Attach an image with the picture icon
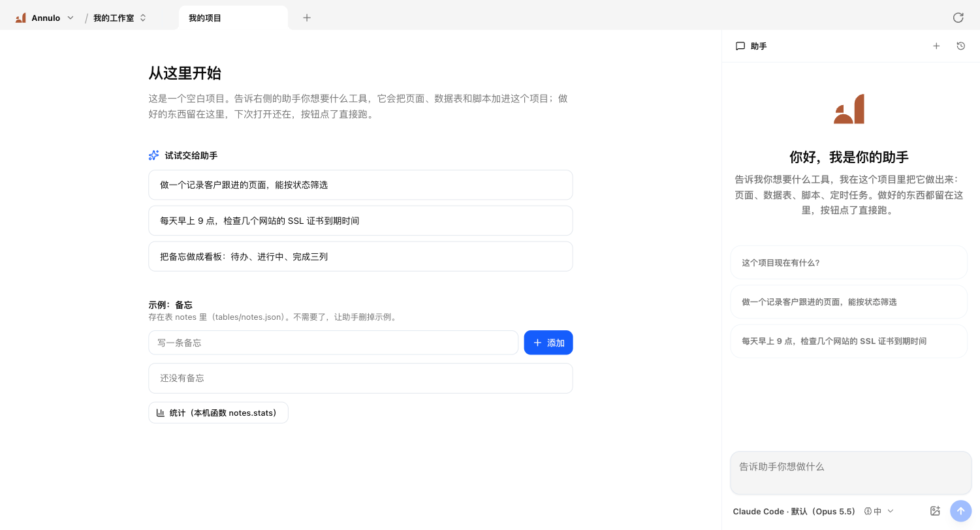 [934, 511]
